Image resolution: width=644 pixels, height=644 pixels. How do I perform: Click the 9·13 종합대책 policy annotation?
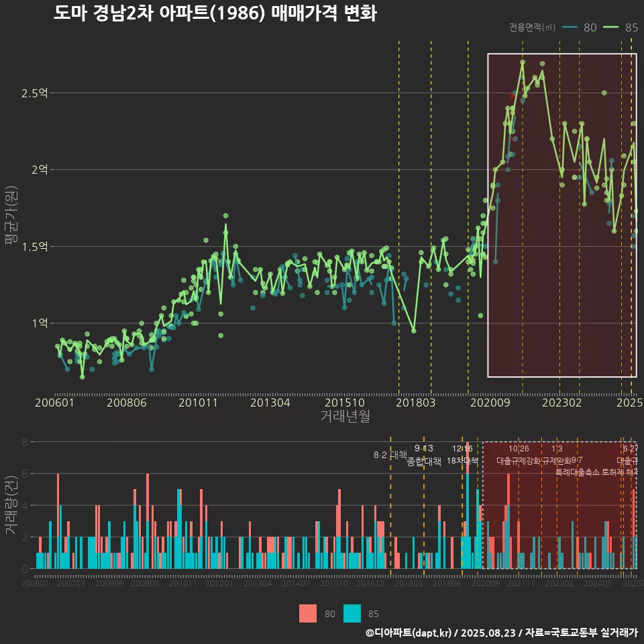tap(424, 455)
